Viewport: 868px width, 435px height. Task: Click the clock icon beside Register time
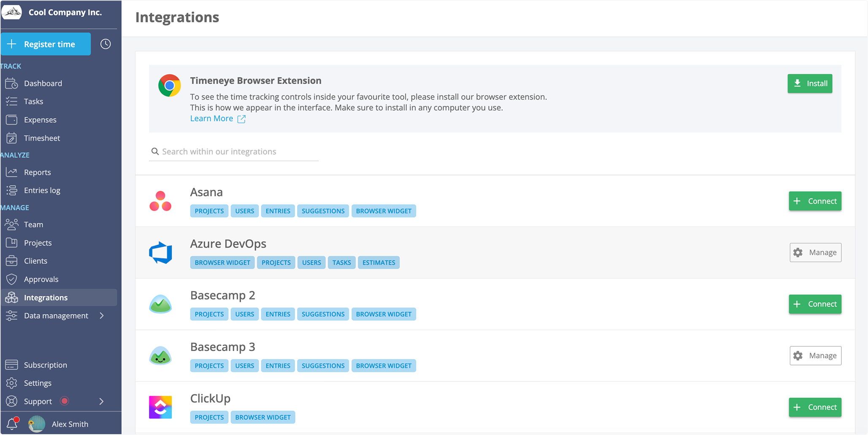point(105,44)
